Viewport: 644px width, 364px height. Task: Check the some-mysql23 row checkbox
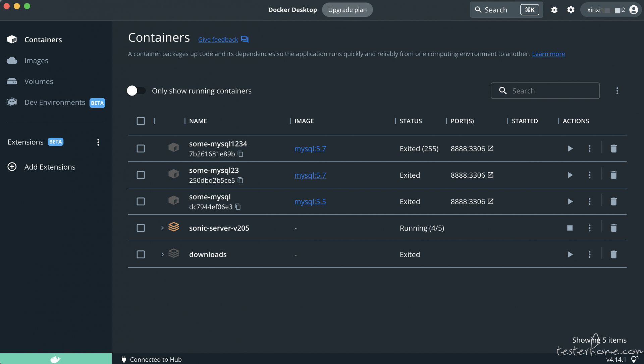[x=141, y=175]
